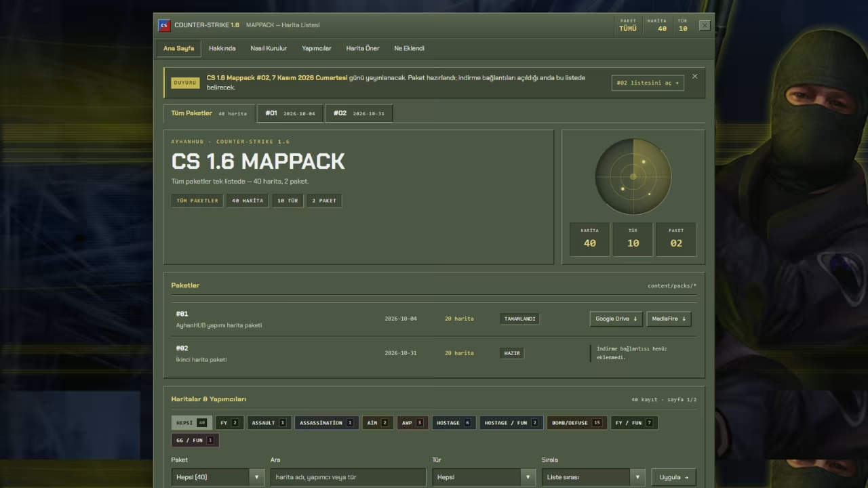Click the HAZIR status badge for #02
Image resolution: width=868 pixels, height=488 pixels.
[x=512, y=353]
